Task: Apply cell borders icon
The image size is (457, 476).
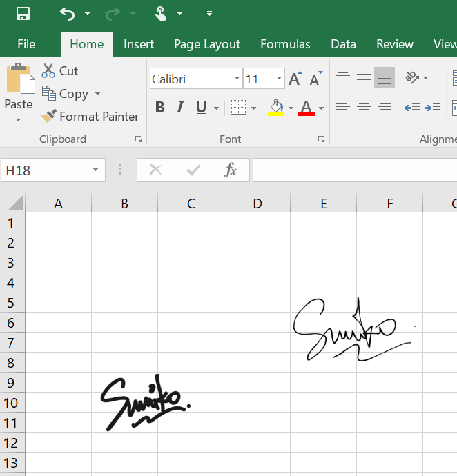Action: pyautogui.click(x=239, y=108)
